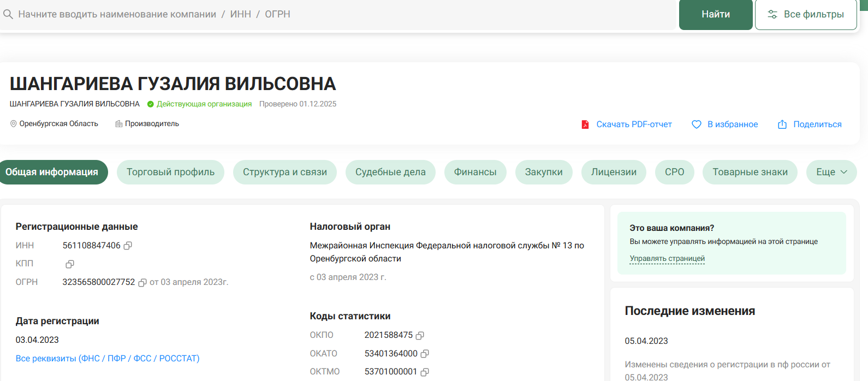Click into the company name search field

point(328,14)
